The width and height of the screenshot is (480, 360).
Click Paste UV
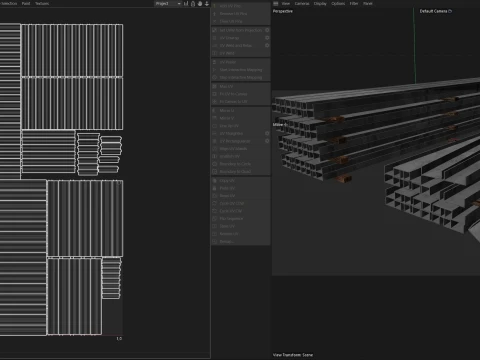240,188
